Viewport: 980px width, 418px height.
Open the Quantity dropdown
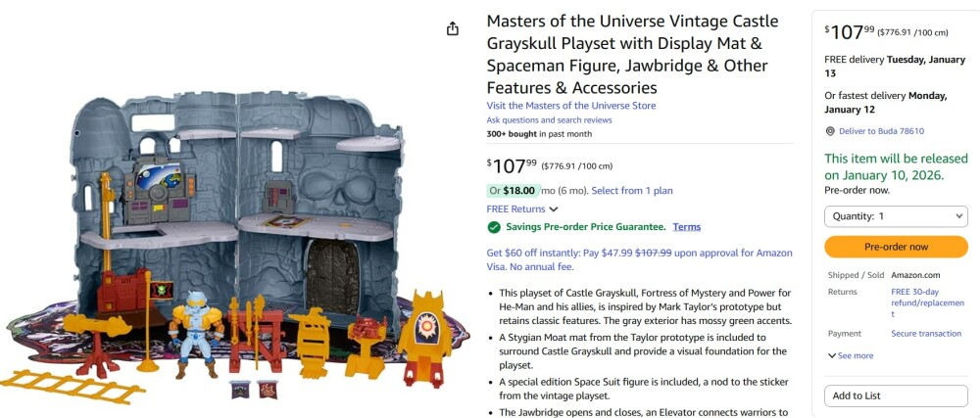click(896, 216)
